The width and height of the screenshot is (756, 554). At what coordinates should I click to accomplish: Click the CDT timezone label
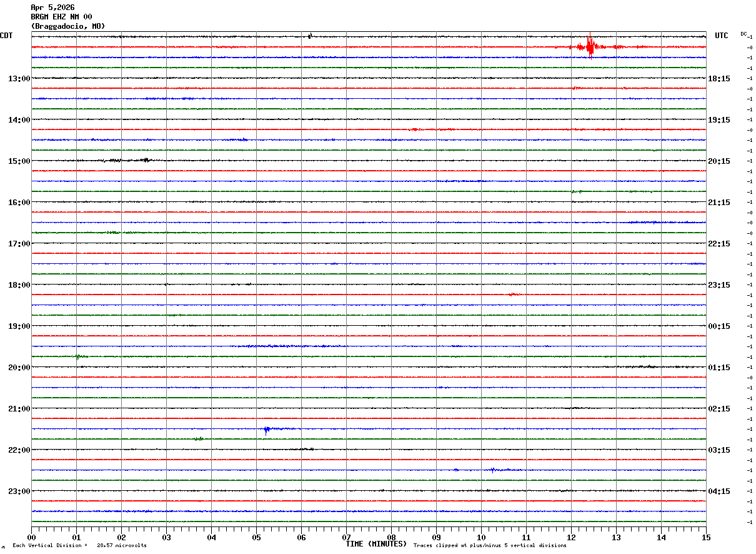[x=6, y=36]
